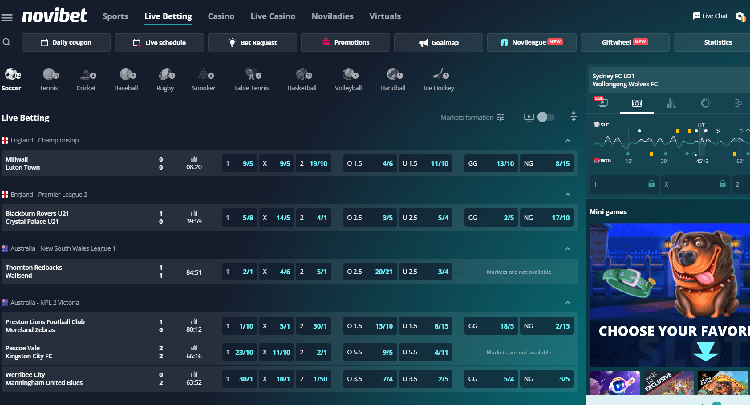This screenshot has width=750, height=405.
Task: Show match statistics bar chart in tracker
Action: click(x=671, y=102)
